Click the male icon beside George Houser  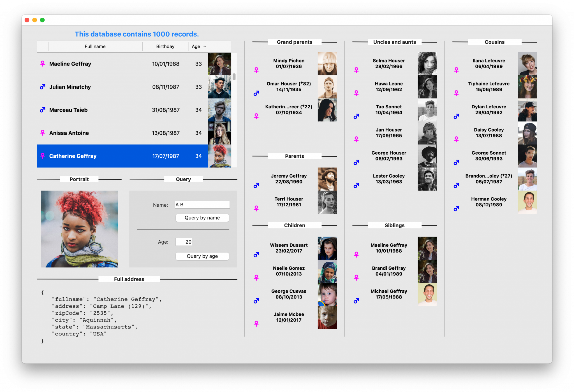pos(356,162)
